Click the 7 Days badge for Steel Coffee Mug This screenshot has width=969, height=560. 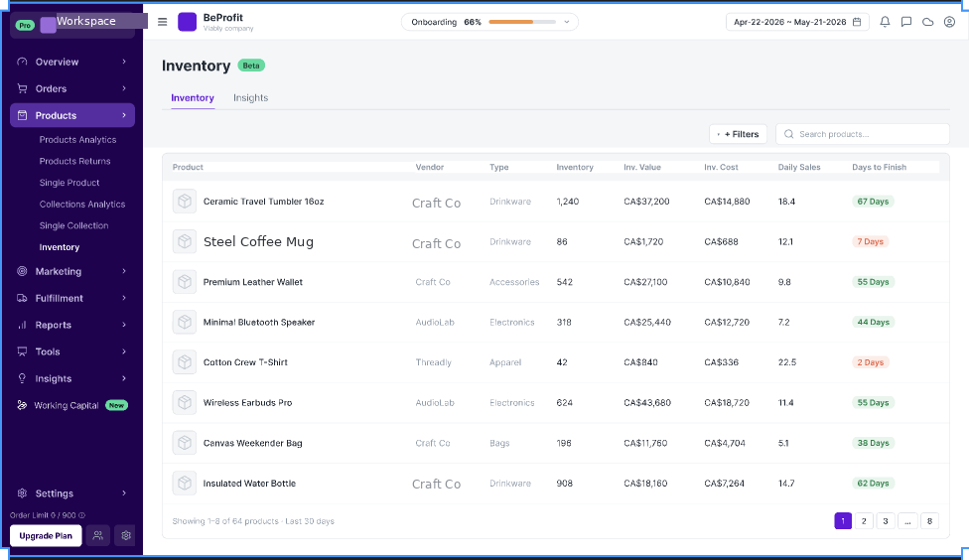(x=870, y=241)
